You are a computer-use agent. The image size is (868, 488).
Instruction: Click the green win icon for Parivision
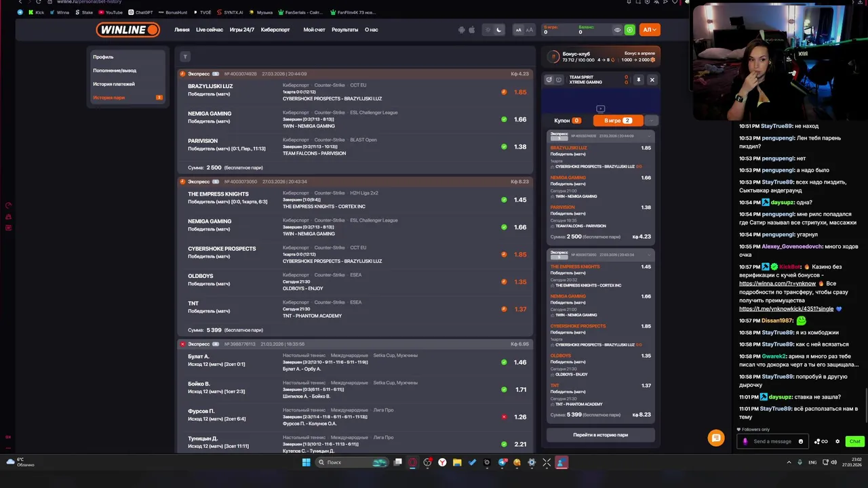click(504, 146)
